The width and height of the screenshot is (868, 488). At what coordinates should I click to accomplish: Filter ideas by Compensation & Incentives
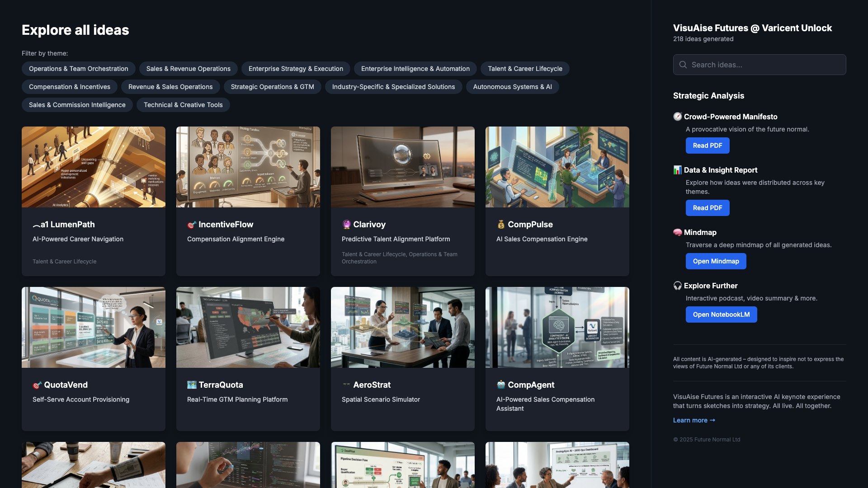[70, 87]
